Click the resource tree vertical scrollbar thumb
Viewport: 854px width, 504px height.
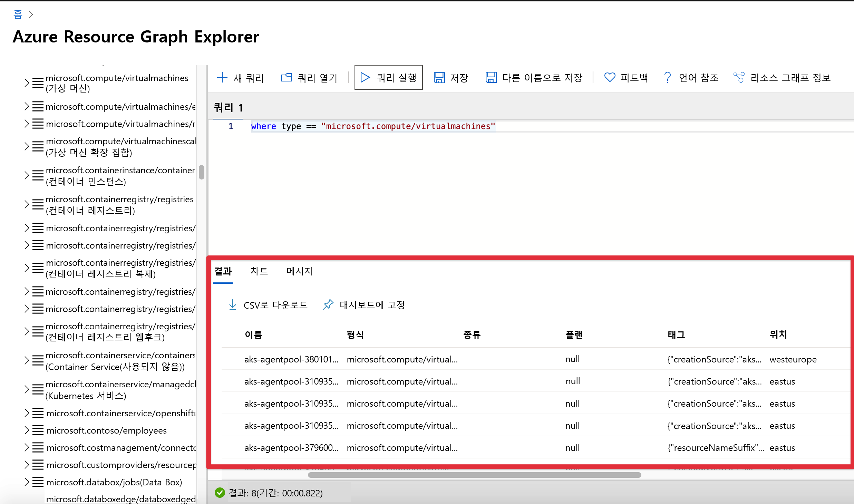(202, 172)
